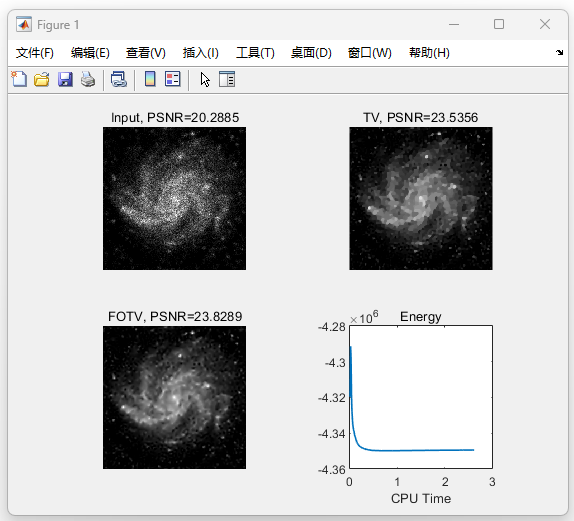
Task: Expand the 工具(T) menu
Action: pos(255,53)
